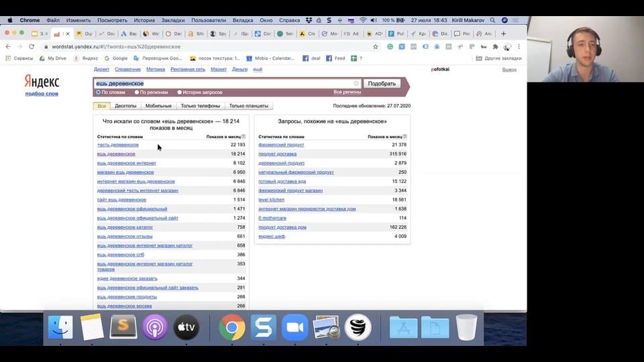Open Preview app in the Dock
Screen dimensions: 644x362
click(326, 327)
